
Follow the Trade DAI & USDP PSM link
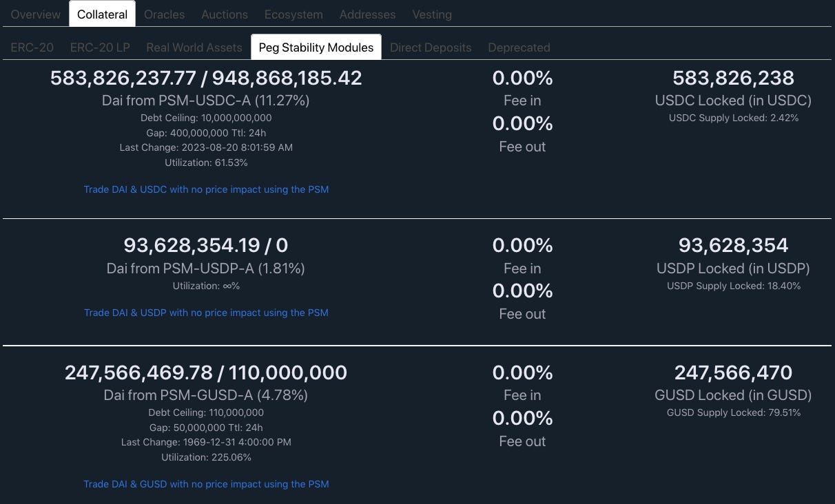coord(206,313)
